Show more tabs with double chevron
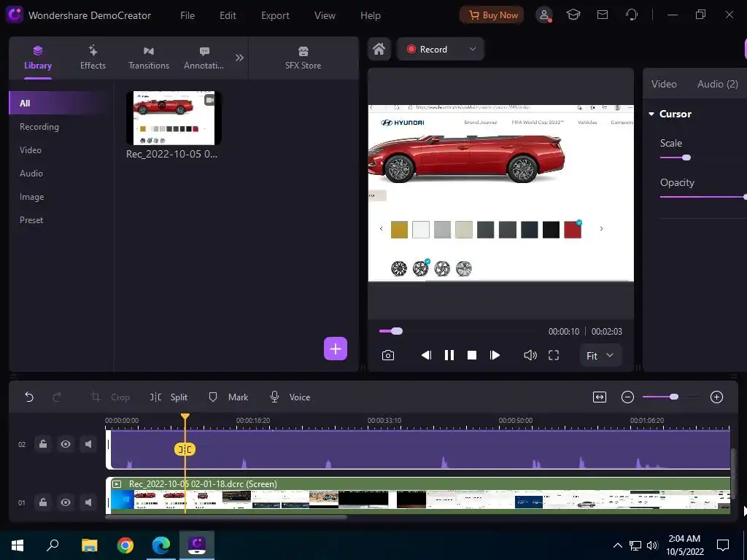Screen dimensions: 747x560 (239, 58)
